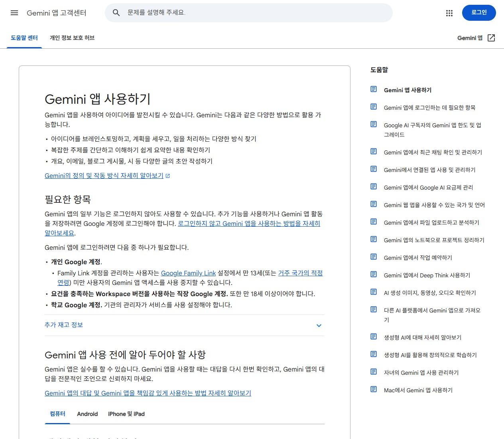
Task: Click article icon for 사용할 수 있는 국가 및 언어
Action: click(374, 204)
